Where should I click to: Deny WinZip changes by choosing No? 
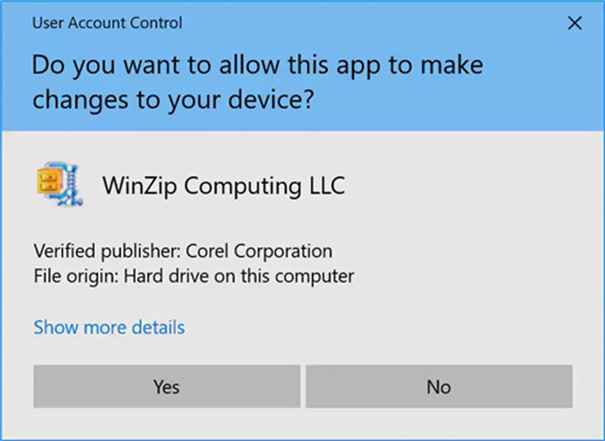438,387
